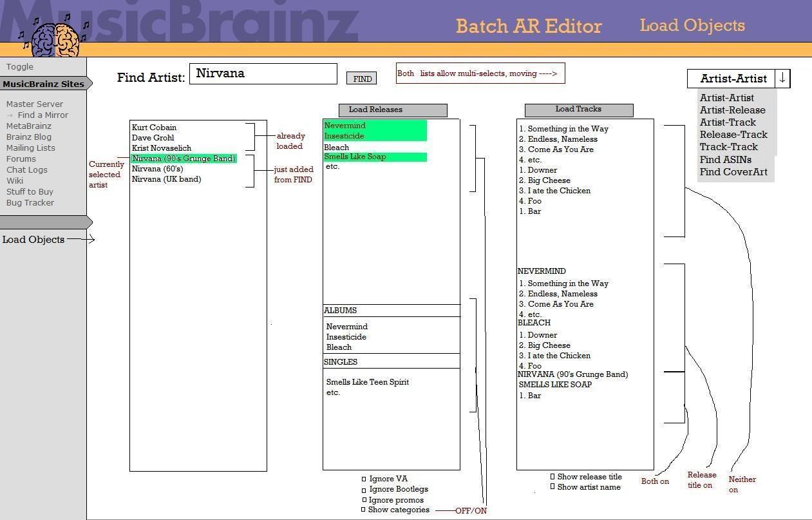Click Load Objects in the header
Screen dimensions: 812x520
[x=692, y=26]
